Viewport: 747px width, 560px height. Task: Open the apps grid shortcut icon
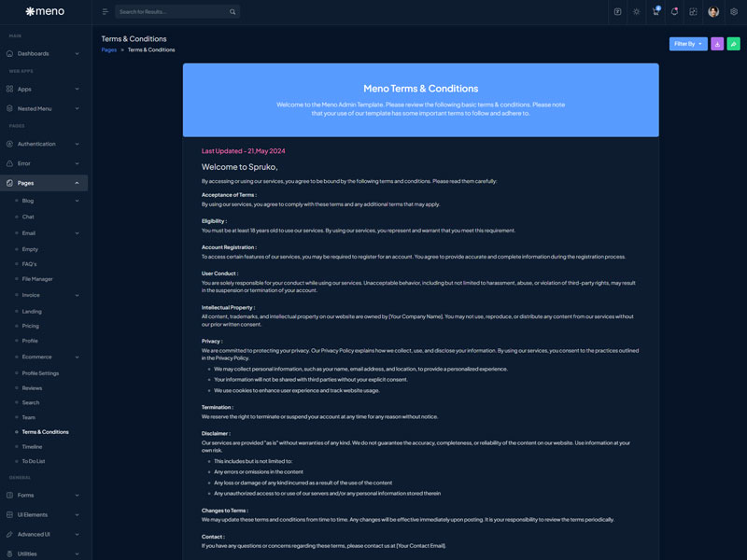[x=693, y=12]
